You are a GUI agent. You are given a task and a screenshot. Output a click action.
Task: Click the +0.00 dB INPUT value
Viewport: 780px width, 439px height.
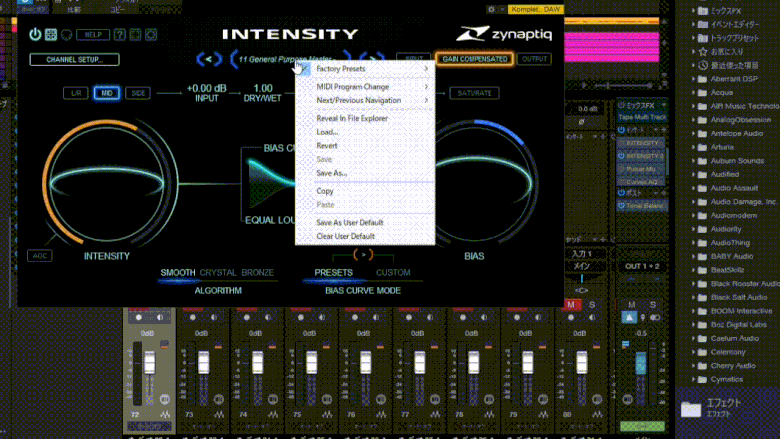pos(206,93)
